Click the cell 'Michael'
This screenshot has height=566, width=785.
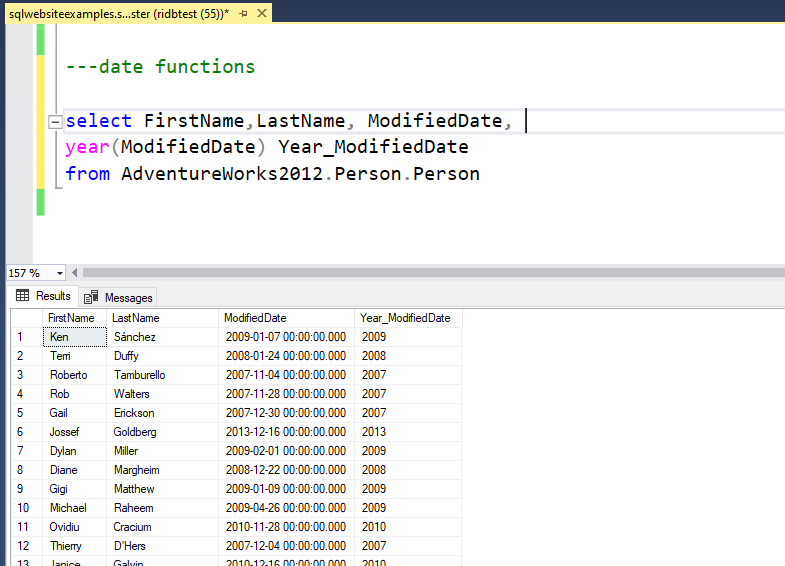pos(75,508)
